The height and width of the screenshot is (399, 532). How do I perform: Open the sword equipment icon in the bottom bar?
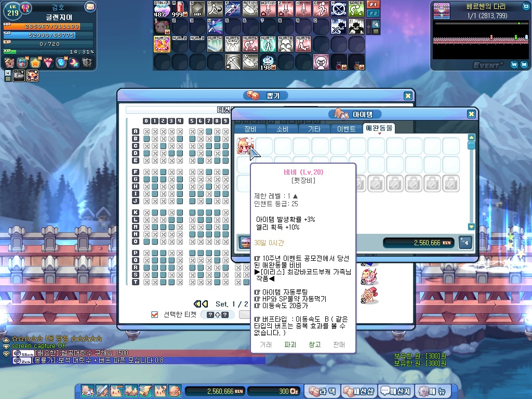[x=102, y=391]
